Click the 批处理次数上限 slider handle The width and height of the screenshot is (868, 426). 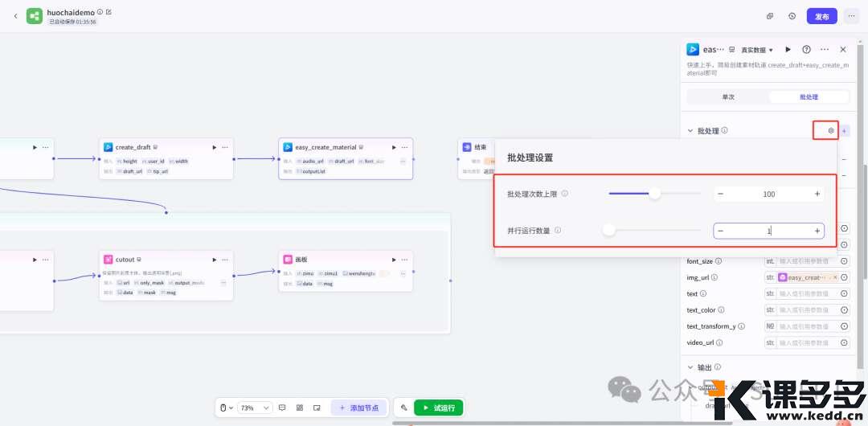[655, 194]
